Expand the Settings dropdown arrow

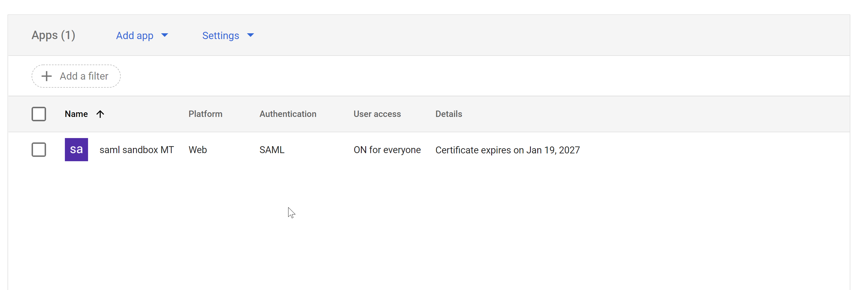tap(250, 35)
